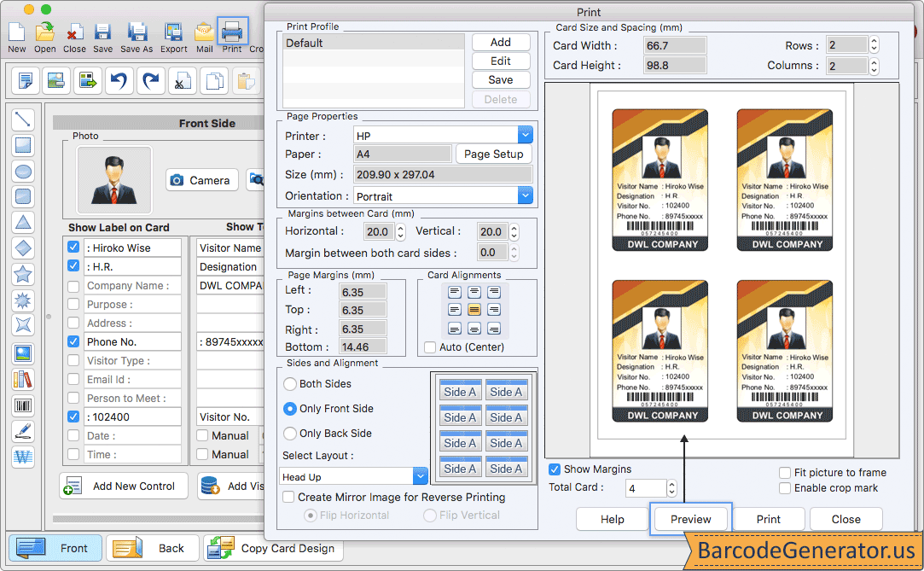
Task: Click the Preview button
Action: pos(690,519)
